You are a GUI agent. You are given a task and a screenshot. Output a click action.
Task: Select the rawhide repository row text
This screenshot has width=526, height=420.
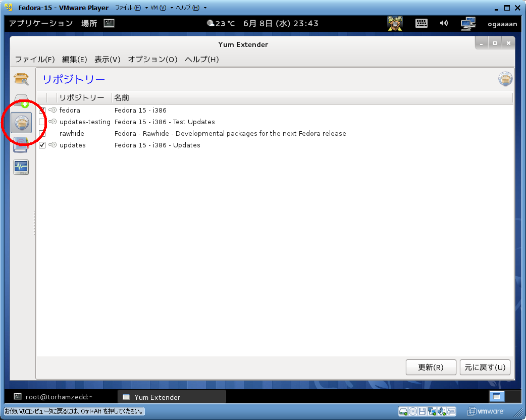click(72, 133)
